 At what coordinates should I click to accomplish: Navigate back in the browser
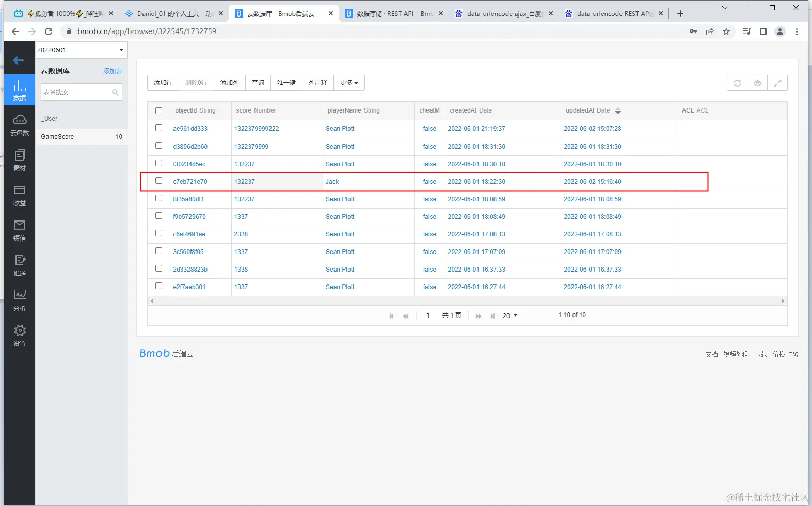[x=15, y=31]
